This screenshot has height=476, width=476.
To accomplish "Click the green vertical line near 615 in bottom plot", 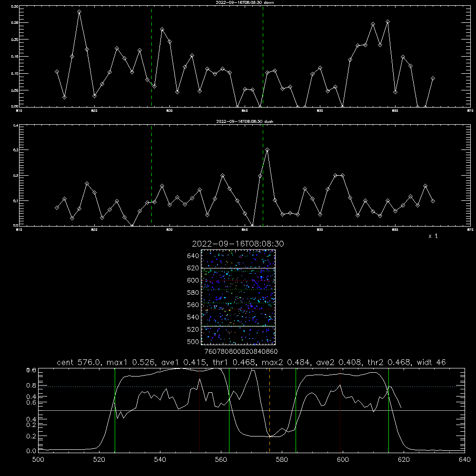I will pos(388,410).
